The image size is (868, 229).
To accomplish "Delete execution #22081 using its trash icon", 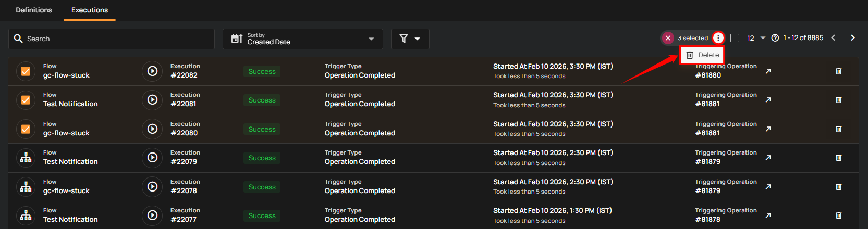I will tap(838, 100).
